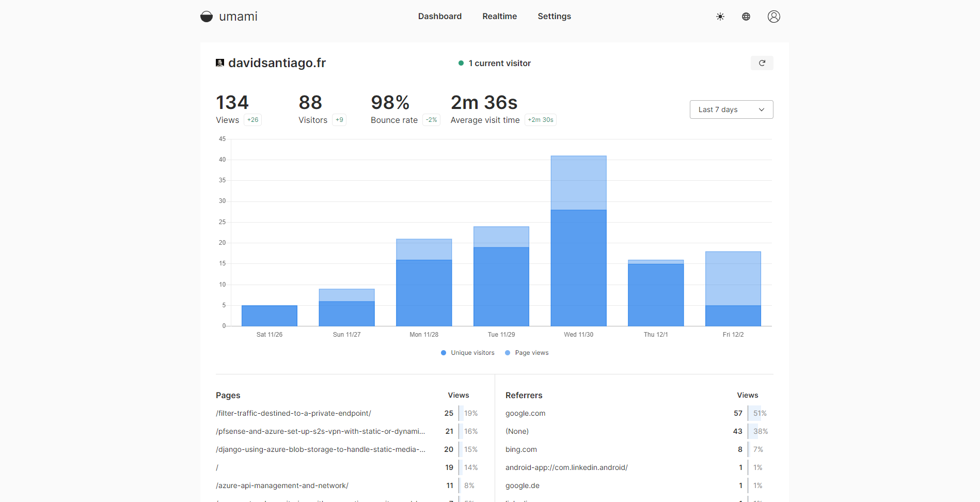Click the Tue 11/29 bar in the chart
The height and width of the screenshot is (502, 980).
501,276
